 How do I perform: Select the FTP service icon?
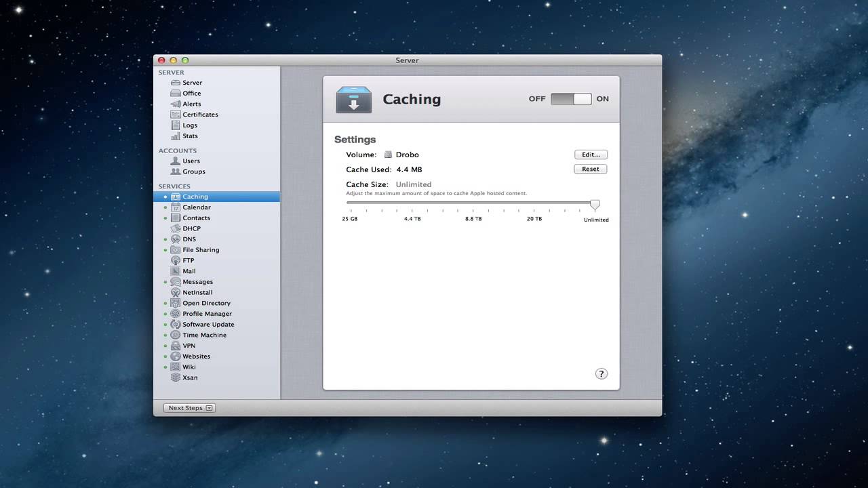click(x=176, y=260)
